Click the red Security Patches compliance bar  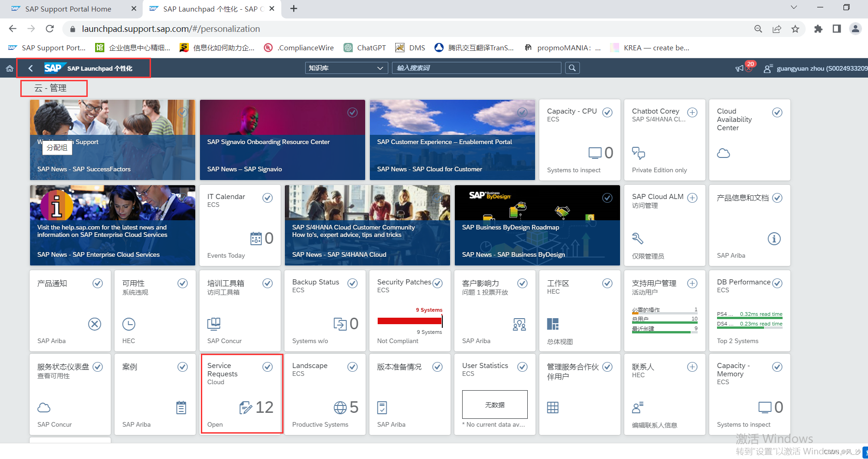410,320
